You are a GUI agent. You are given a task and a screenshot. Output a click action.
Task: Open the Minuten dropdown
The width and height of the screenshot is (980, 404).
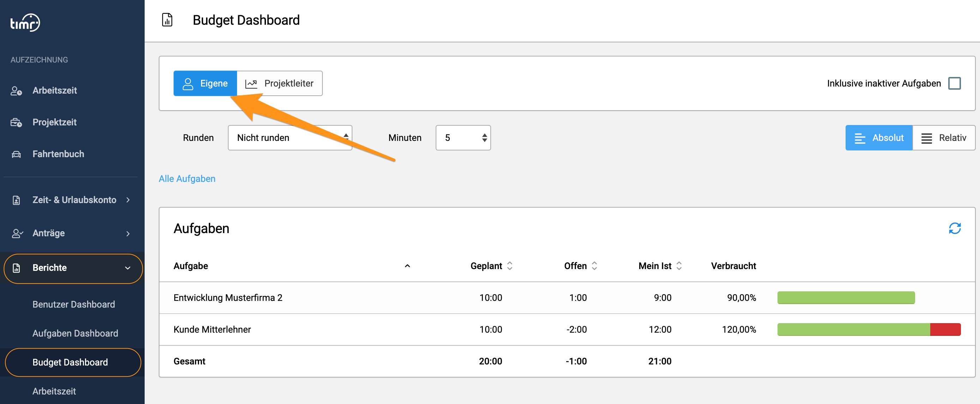tap(463, 138)
